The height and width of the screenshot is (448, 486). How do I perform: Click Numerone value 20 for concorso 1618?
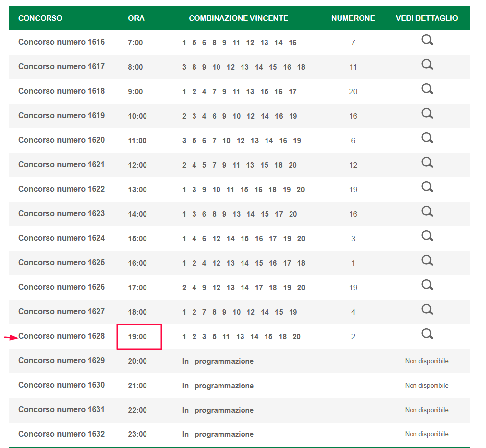click(353, 92)
